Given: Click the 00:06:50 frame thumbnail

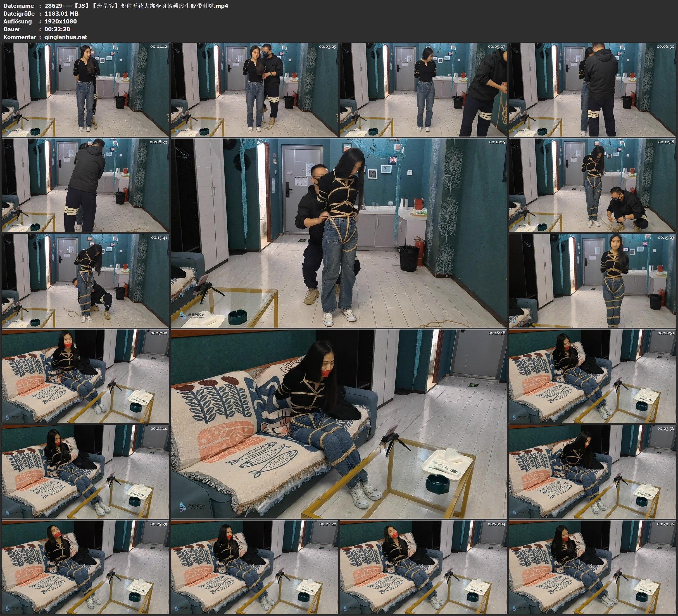Looking at the screenshot, I should (593, 90).
